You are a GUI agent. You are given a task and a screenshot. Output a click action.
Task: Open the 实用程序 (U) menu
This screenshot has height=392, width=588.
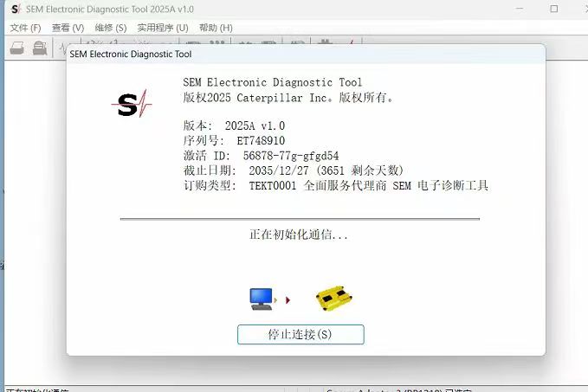pos(162,28)
